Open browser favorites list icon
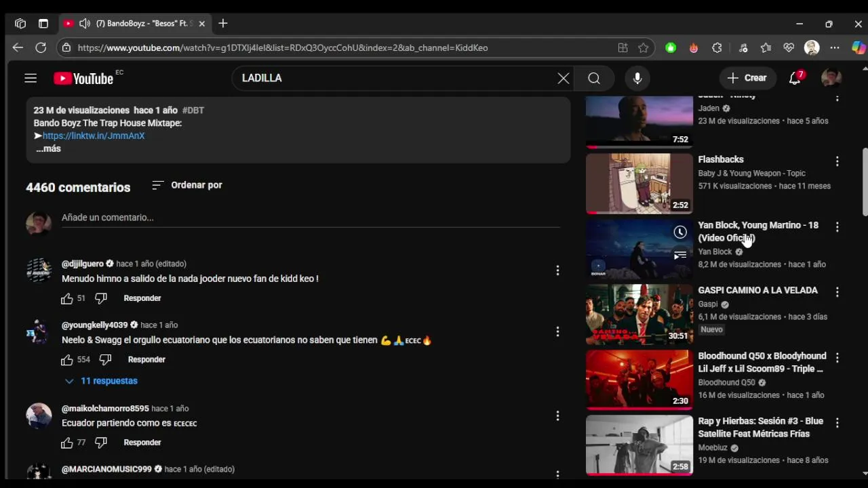This screenshot has height=488, width=868. click(766, 47)
